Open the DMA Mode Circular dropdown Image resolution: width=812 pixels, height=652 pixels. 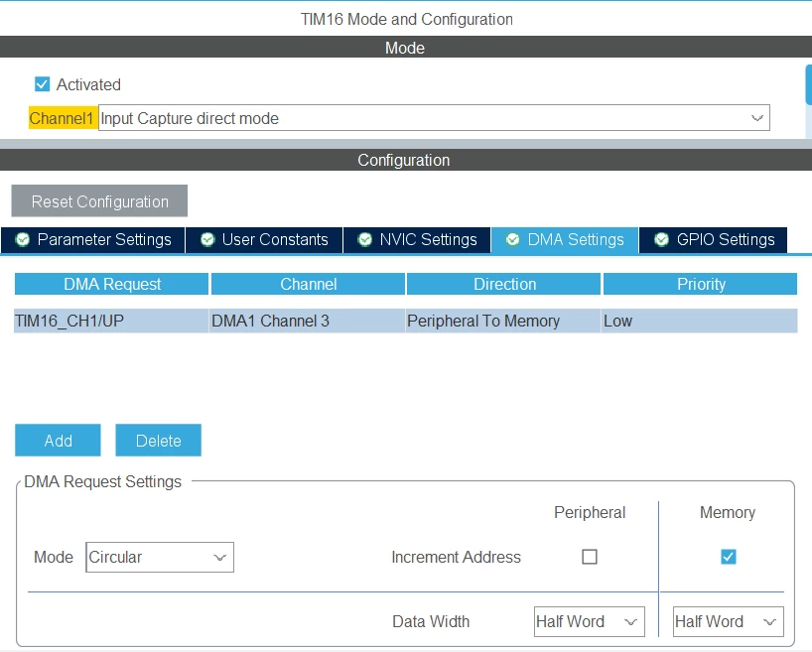[160, 558]
